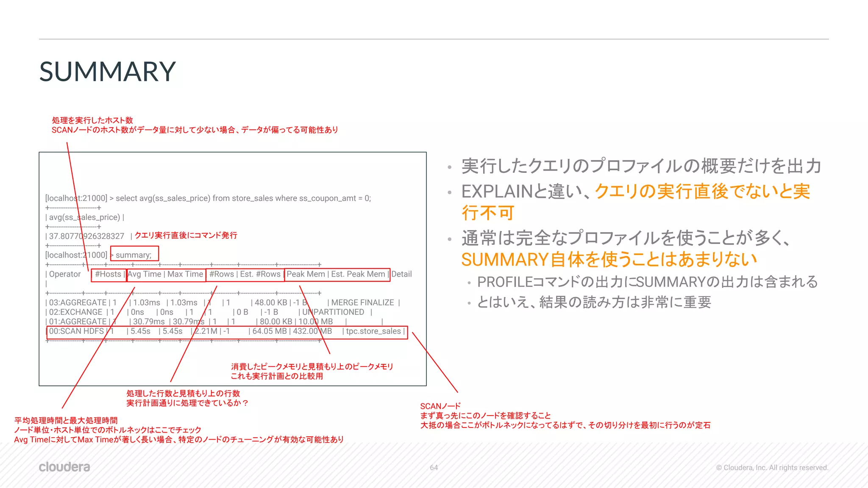The image size is (868, 488).
Task: Click the '01:AGGREGATE' row operator
Action: point(78,322)
